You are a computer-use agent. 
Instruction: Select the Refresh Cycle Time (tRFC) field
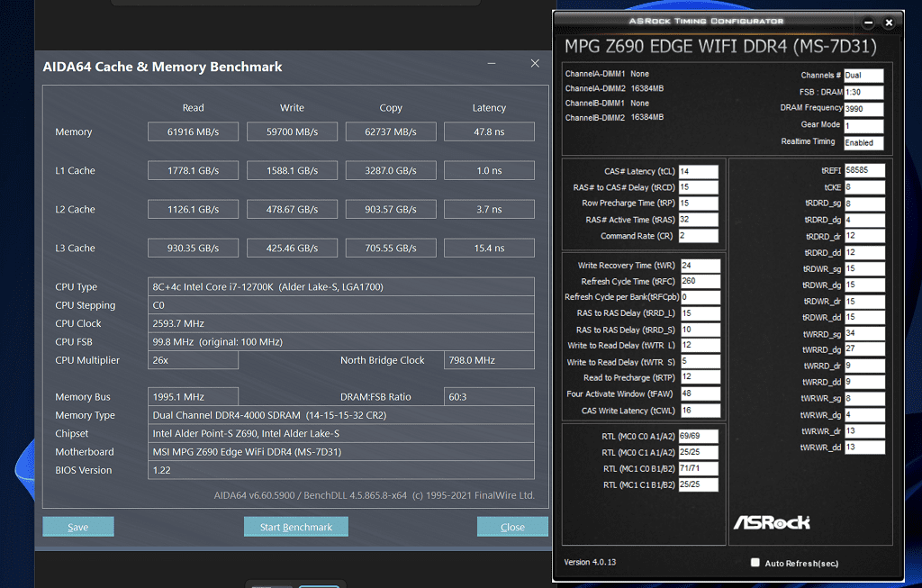click(x=701, y=281)
